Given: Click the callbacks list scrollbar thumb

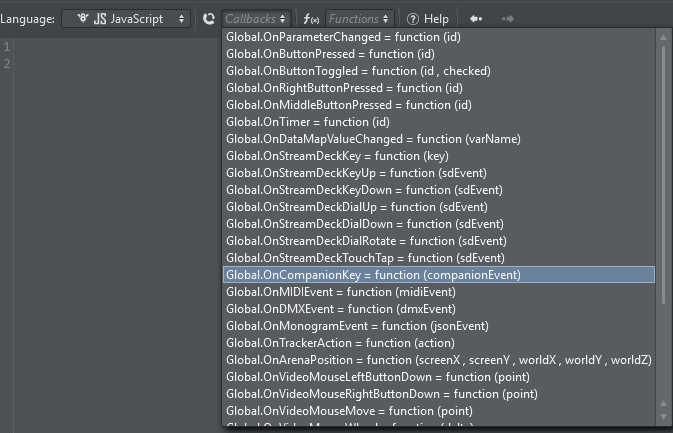Looking at the screenshot, I should (x=664, y=170).
